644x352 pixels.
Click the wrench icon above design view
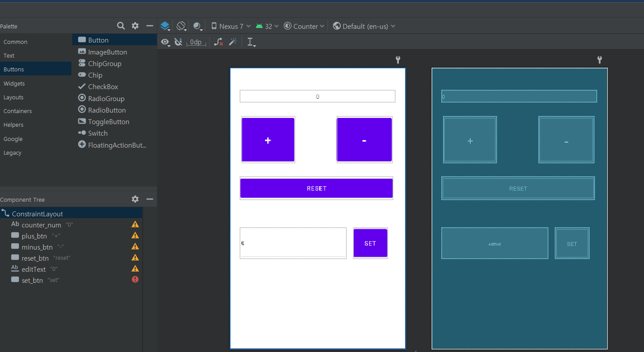click(x=398, y=60)
